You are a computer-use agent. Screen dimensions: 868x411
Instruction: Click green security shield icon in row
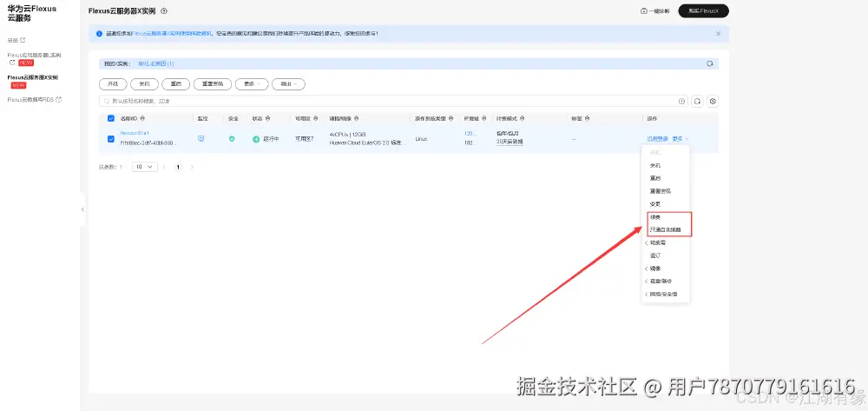pos(232,139)
